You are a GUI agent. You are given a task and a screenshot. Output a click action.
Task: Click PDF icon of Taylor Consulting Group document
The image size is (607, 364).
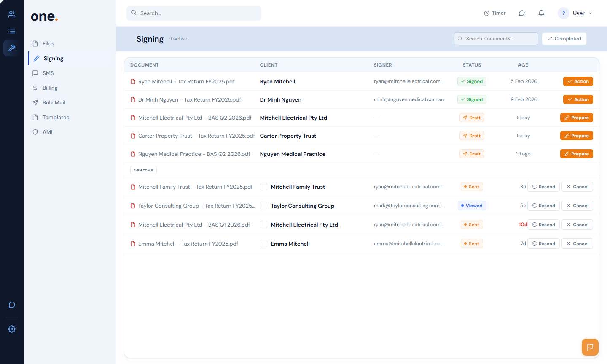(133, 206)
